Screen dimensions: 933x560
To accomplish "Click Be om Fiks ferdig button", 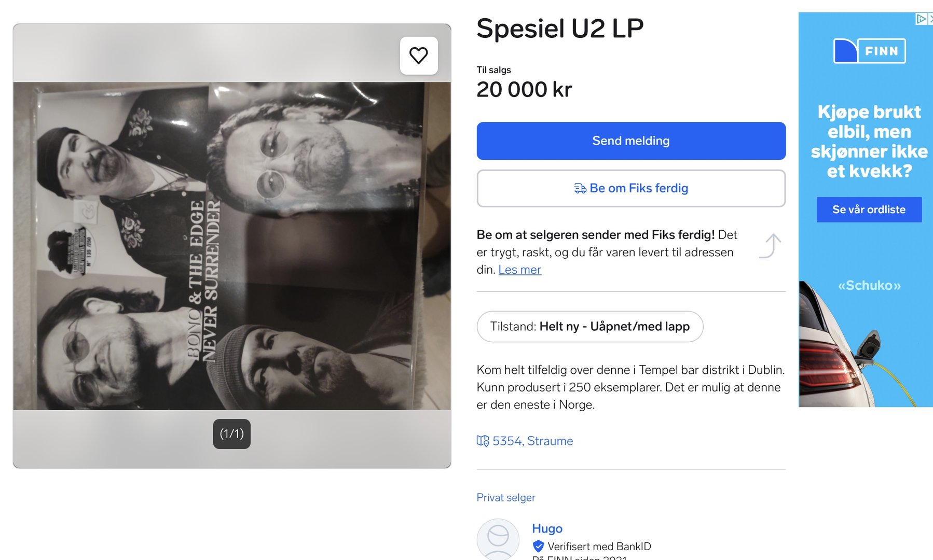I will click(x=631, y=188).
